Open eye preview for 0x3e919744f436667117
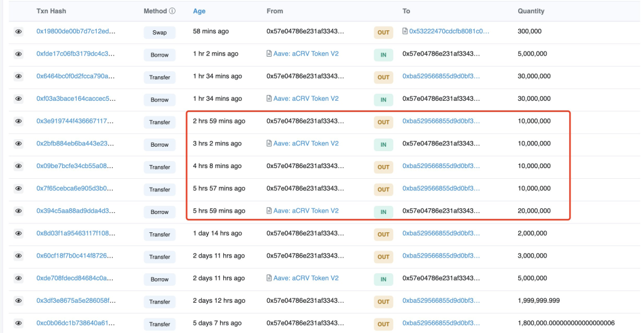The width and height of the screenshot is (644, 333). [x=18, y=121]
